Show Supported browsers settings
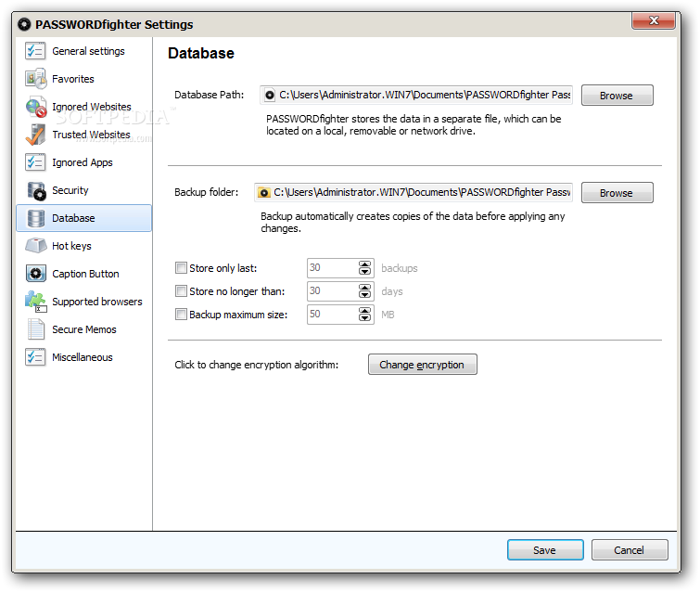The image size is (700, 592). point(96,302)
